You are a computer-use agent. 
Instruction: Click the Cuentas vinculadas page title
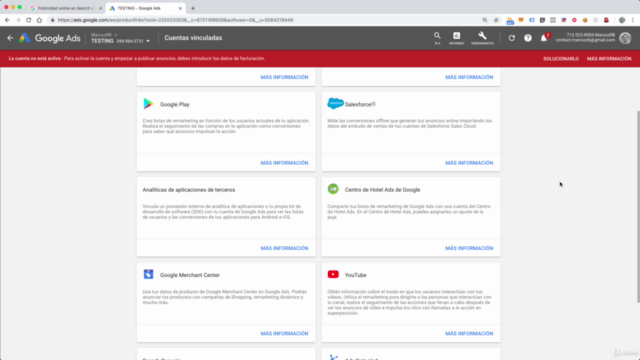[x=193, y=38]
